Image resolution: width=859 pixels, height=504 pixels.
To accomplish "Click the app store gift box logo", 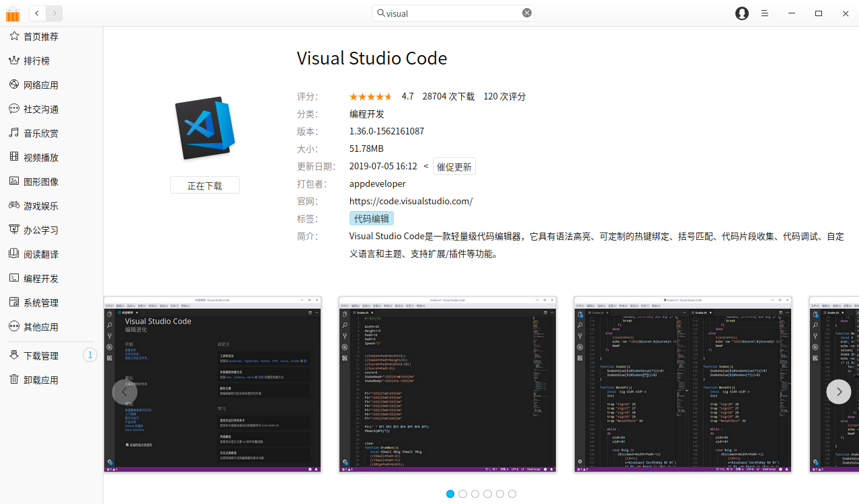I will pyautogui.click(x=13, y=13).
